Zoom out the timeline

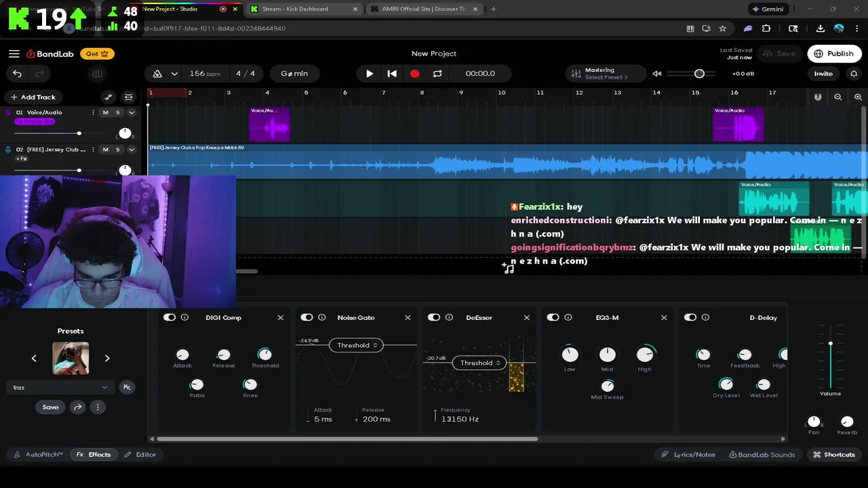click(838, 97)
